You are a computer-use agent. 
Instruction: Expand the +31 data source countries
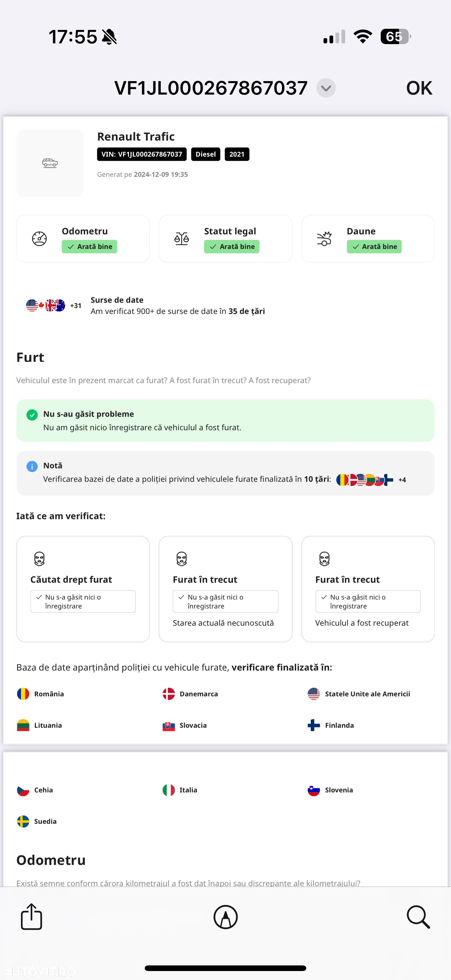click(76, 305)
